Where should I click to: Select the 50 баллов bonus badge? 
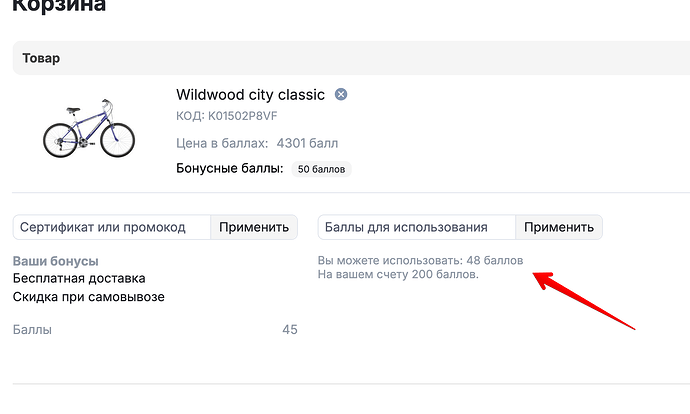point(321,169)
